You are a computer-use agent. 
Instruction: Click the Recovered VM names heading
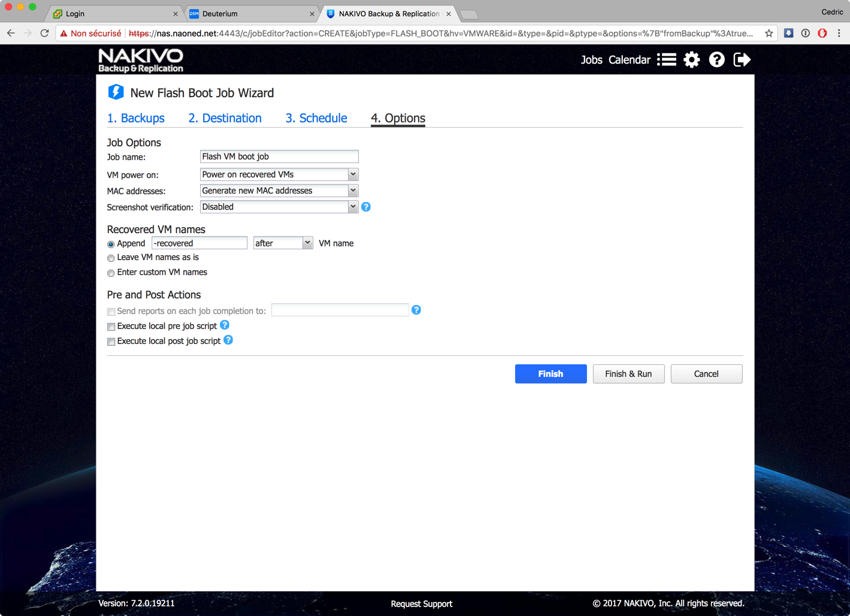tap(156, 230)
